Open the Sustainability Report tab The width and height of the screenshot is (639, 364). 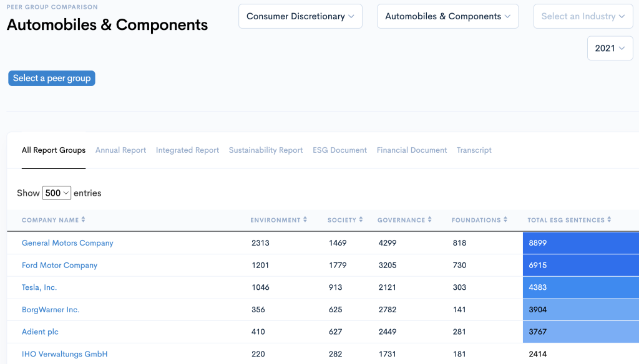tap(266, 150)
